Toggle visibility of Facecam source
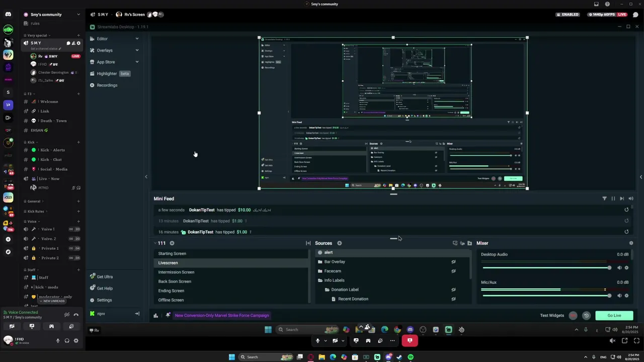The image size is (644, 362). 453,271
